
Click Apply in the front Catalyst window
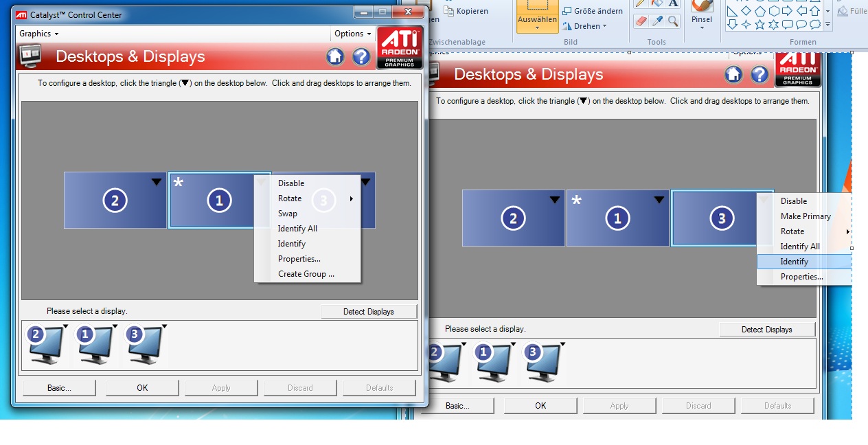[221, 388]
